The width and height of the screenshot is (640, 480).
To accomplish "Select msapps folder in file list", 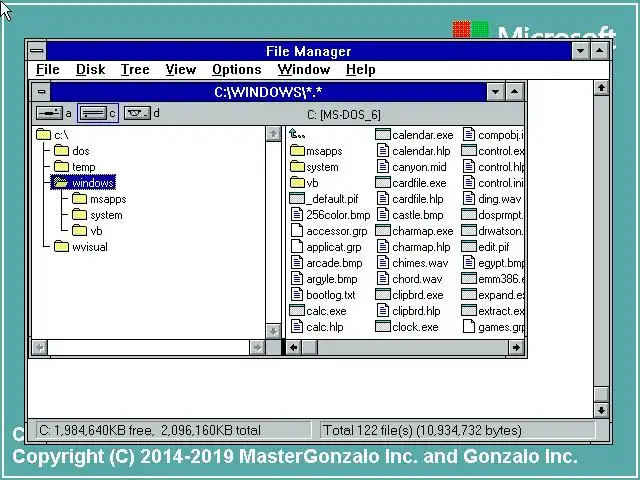I will tap(316, 151).
